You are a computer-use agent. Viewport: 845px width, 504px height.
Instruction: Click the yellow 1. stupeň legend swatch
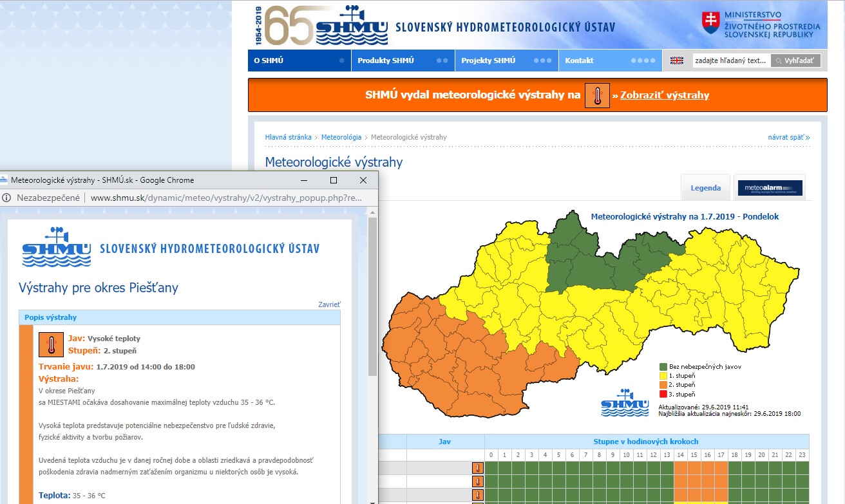pyautogui.click(x=662, y=375)
